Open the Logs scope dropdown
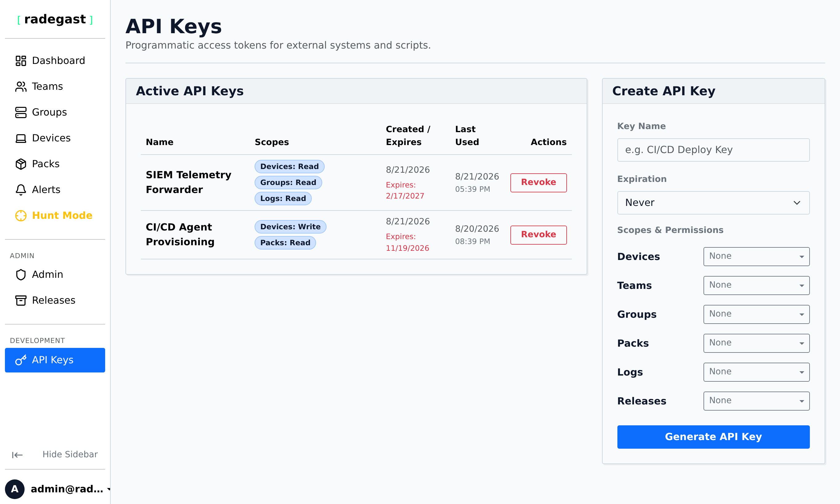This screenshot has width=840, height=504. (x=756, y=372)
